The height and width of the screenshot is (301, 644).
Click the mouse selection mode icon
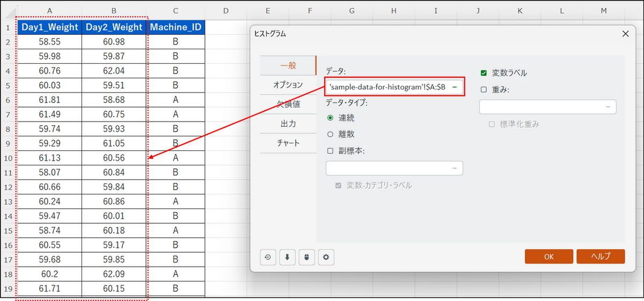point(306,257)
